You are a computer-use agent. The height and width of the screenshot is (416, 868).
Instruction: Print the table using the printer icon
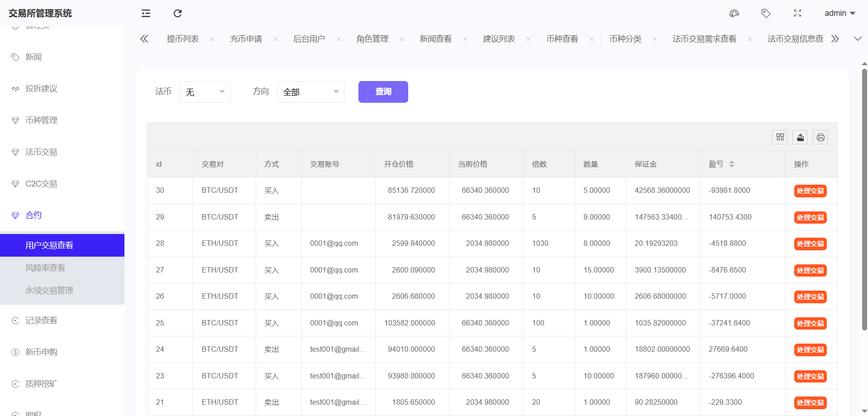click(820, 137)
